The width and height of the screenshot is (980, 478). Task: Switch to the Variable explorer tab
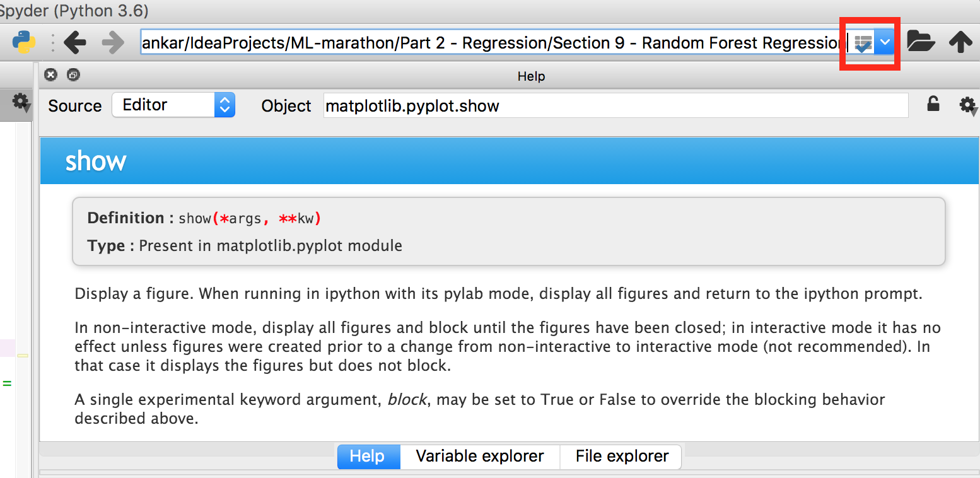[x=479, y=456]
